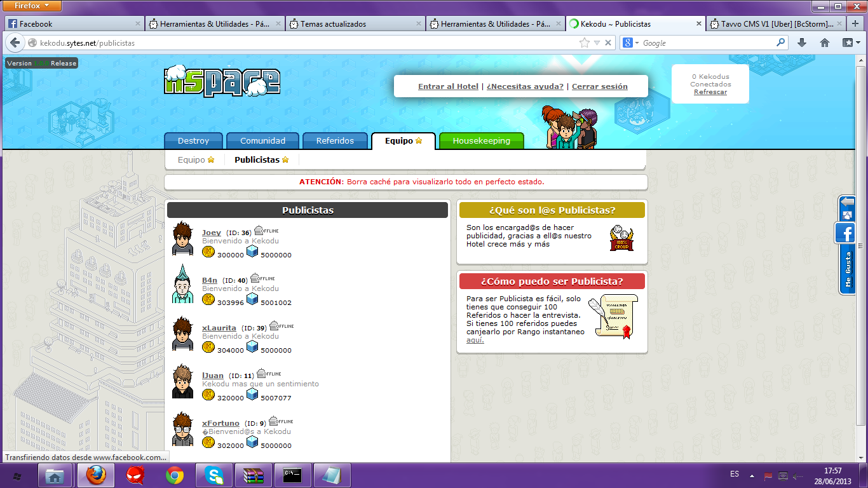The height and width of the screenshot is (488, 868).
Task: Open the Google search engine dropdown
Action: coord(631,43)
